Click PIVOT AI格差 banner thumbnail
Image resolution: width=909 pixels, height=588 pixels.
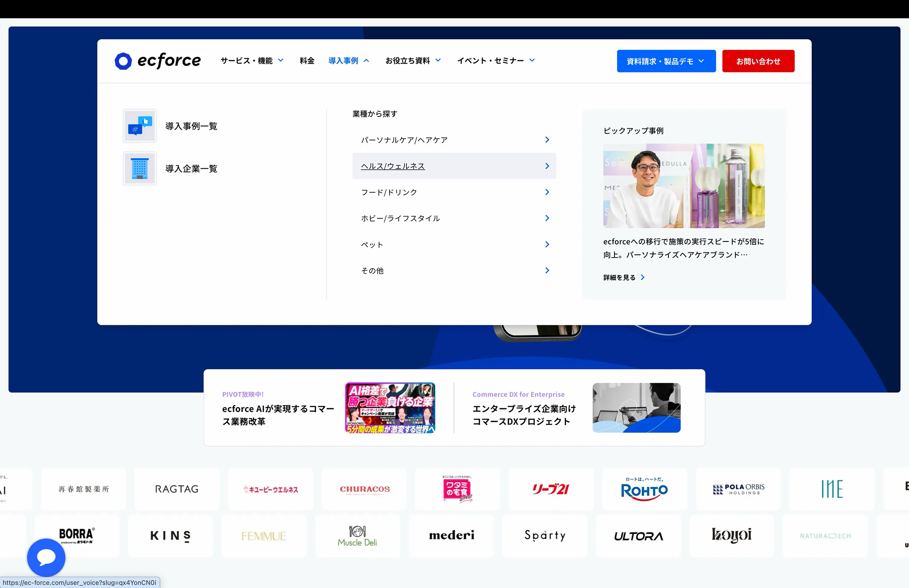[391, 408]
